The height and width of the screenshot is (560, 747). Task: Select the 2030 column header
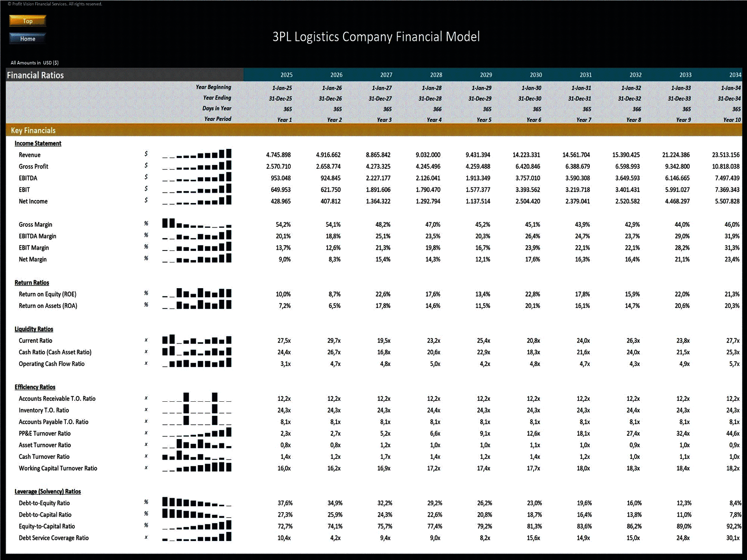536,75
